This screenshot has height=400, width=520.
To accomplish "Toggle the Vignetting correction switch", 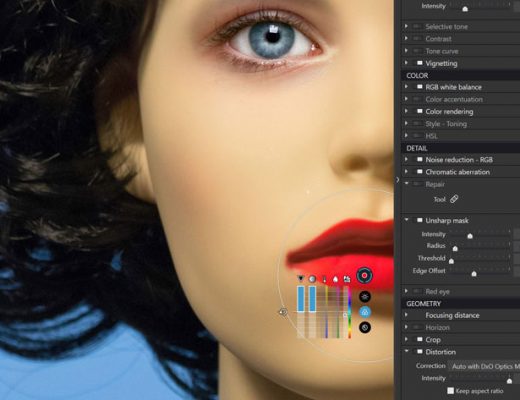I will coord(419,63).
